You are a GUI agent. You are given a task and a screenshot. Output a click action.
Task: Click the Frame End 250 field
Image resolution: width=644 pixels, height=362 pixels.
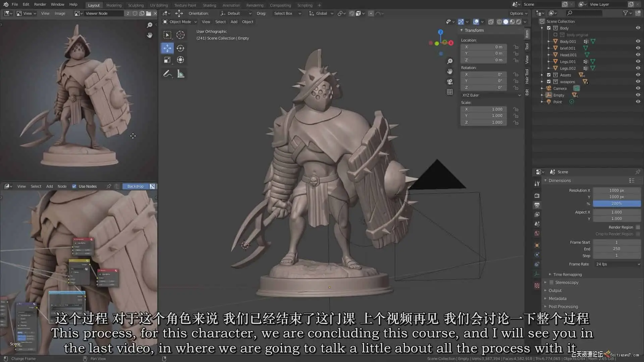click(x=616, y=249)
